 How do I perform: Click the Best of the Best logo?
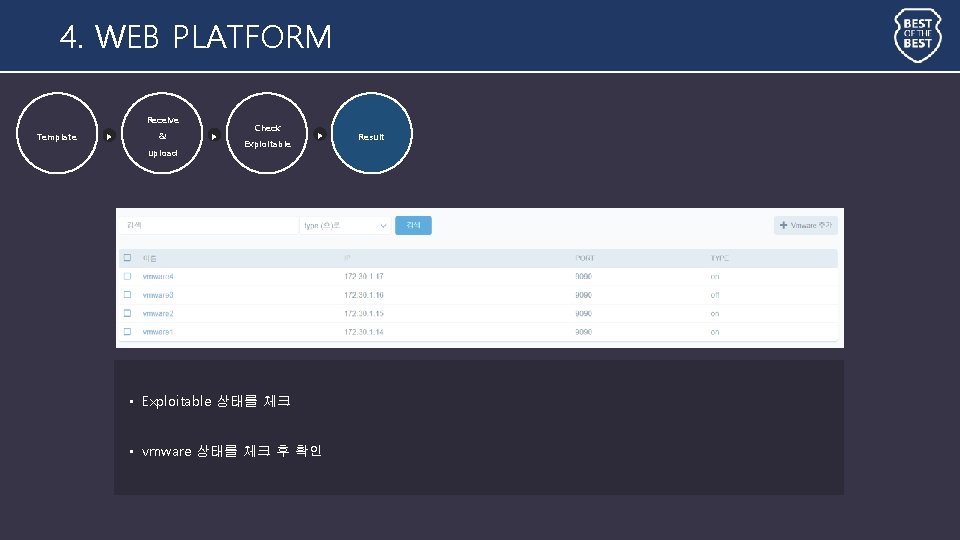tap(917, 35)
